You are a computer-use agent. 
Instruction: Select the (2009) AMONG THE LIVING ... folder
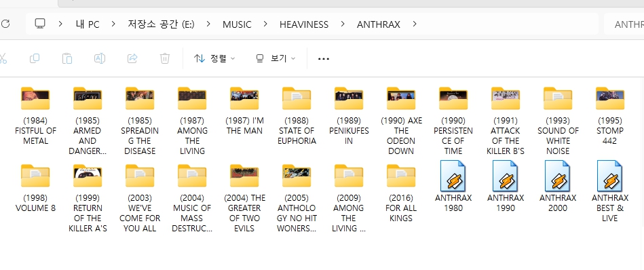tap(349, 198)
